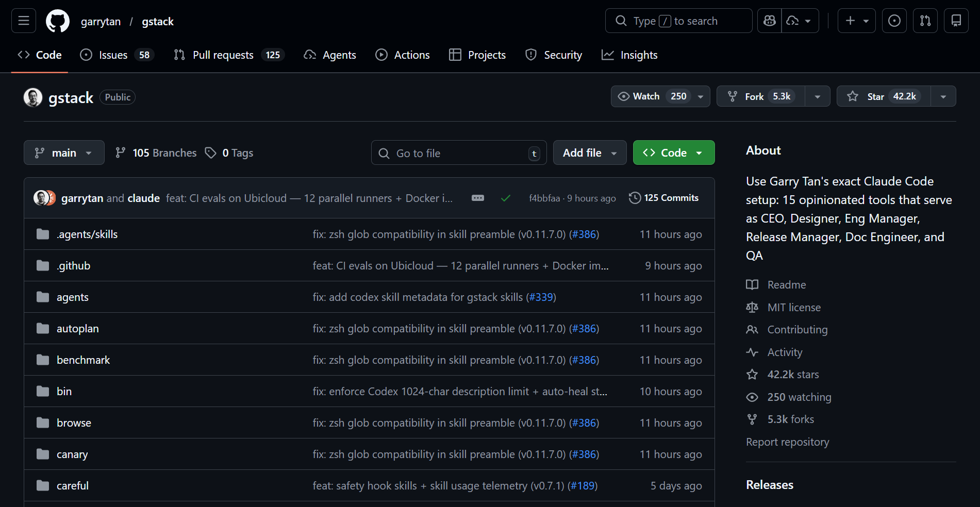Open the notifications inbox icon
Viewport: 980px width, 507px height.
click(x=956, y=21)
